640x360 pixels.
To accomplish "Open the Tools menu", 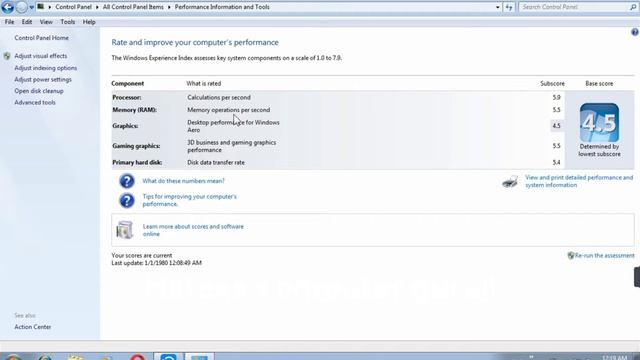I will [x=68, y=22].
